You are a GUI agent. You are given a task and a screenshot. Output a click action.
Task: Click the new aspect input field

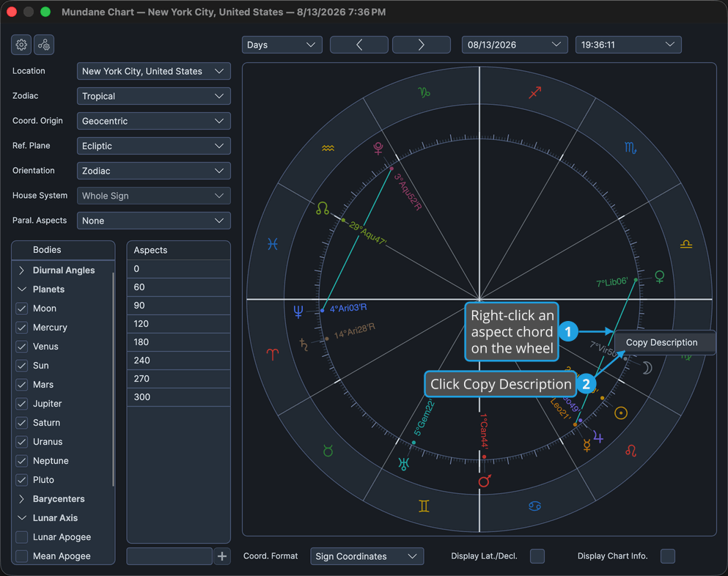click(169, 556)
